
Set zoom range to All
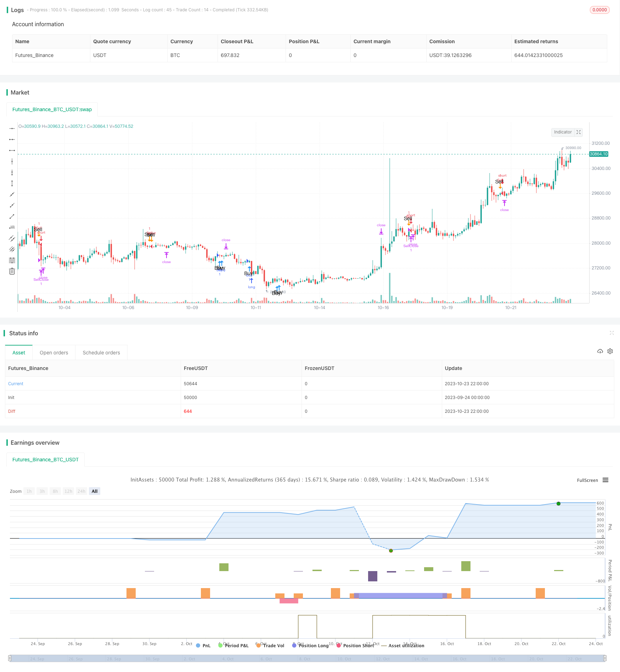pos(95,491)
